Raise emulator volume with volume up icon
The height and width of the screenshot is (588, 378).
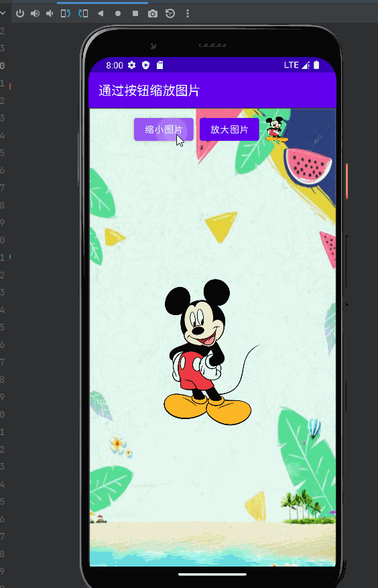35,14
